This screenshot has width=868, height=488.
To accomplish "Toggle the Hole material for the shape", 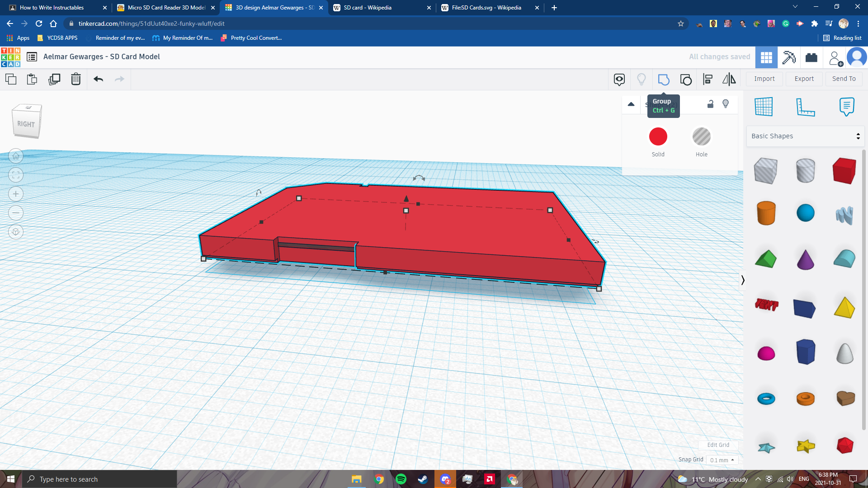I will (701, 136).
